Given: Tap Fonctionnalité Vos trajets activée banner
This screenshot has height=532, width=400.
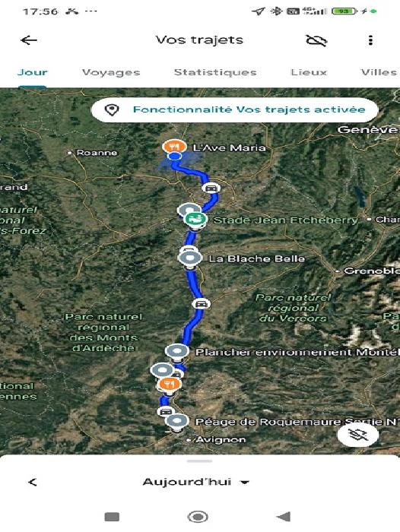Looking at the screenshot, I should (235, 109).
